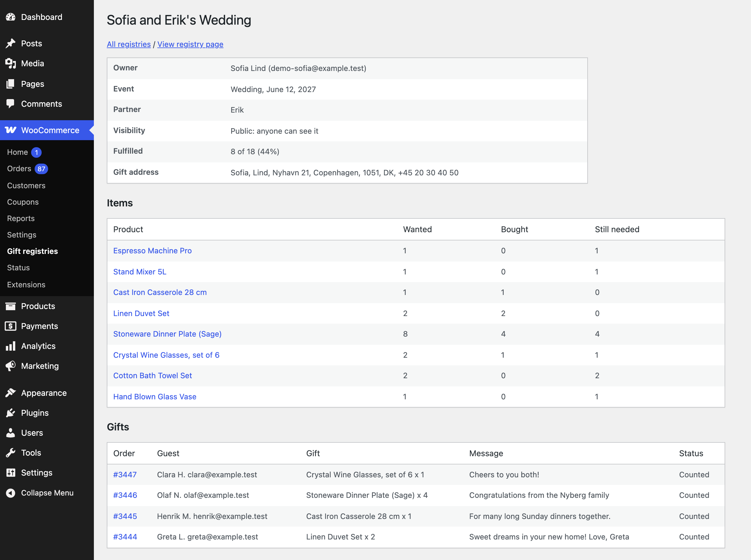Open order #3446 from Olaf N.

(x=125, y=495)
